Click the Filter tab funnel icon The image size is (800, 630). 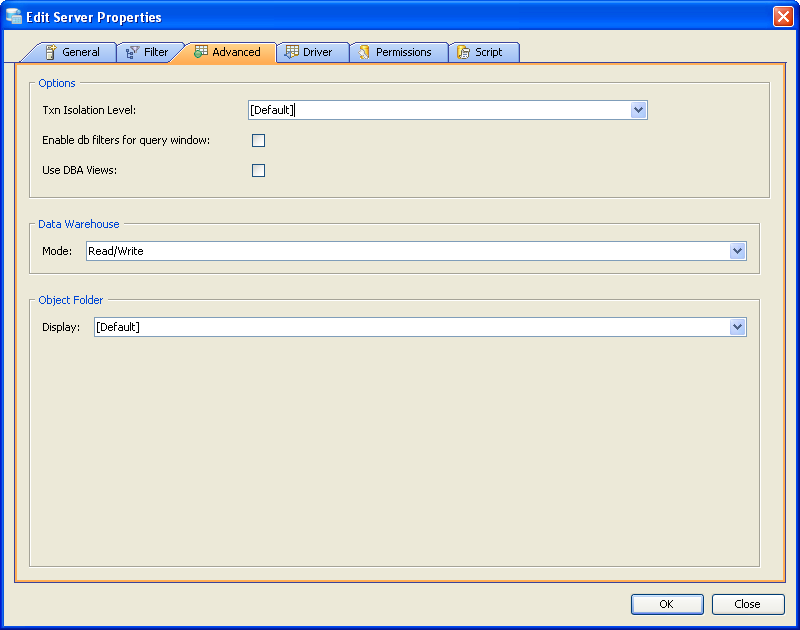(x=133, y=52)
